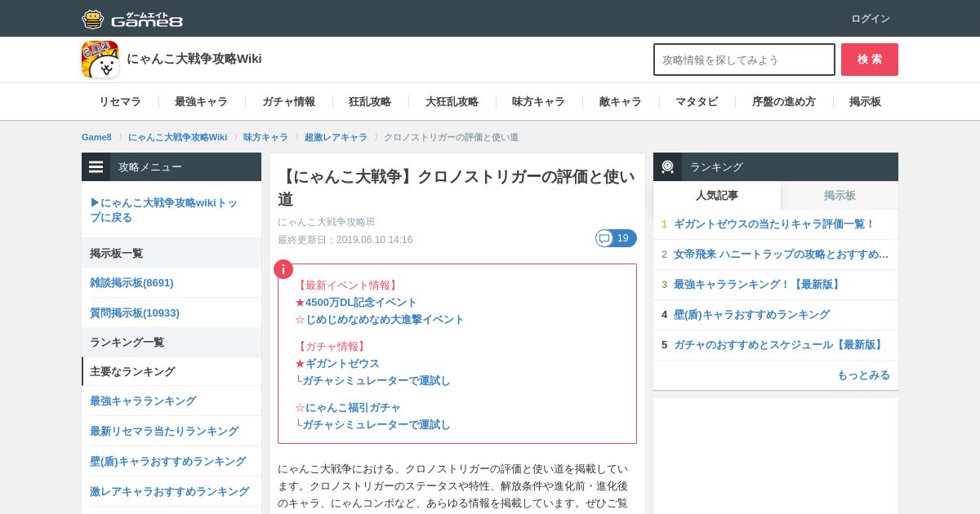Click the 最終更新日：2019.06.10 14:16 text
Screen dimensions: 980x514
345,240
